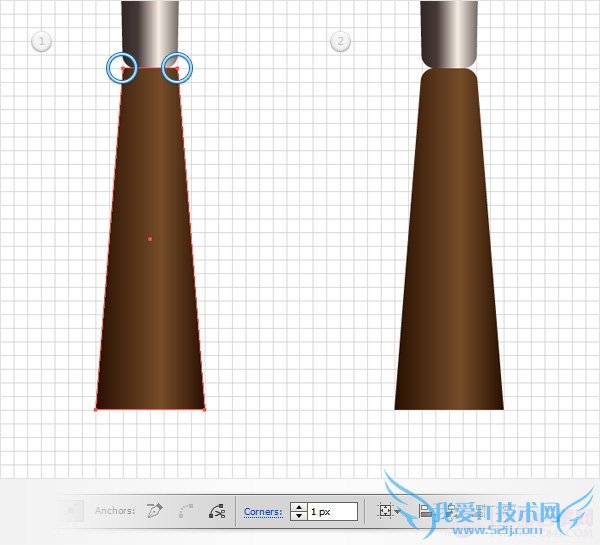The height and width of the screenshot is (545, 600).
Task: Decrease the Corners radius with the down arrow
Action: click(x=299, y=516)
